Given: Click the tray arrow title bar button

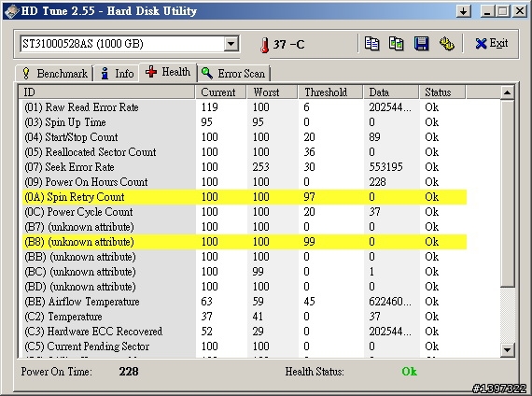Looking at the screenshot, I should tap(464, 11).
